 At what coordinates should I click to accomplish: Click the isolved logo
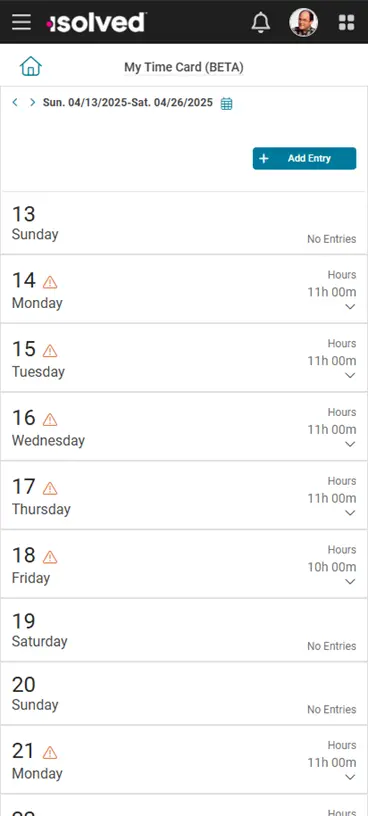96,22
